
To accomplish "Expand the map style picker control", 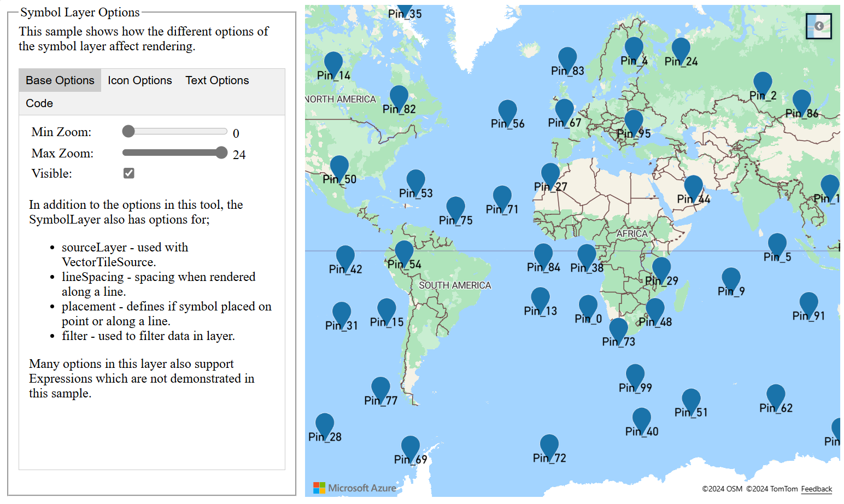I will coord(818,26).
